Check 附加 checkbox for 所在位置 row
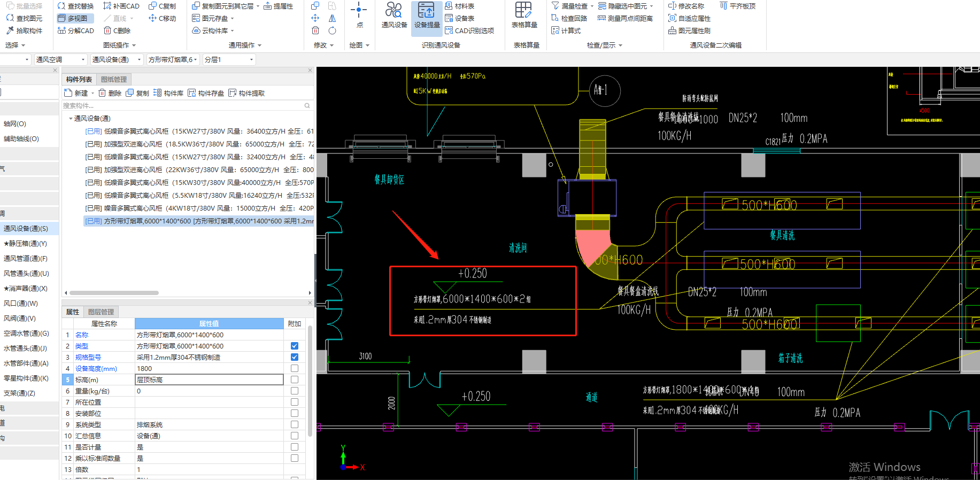The height and width of the screenshot is (480, 980). pyautogui.click(x=295, y=402)
